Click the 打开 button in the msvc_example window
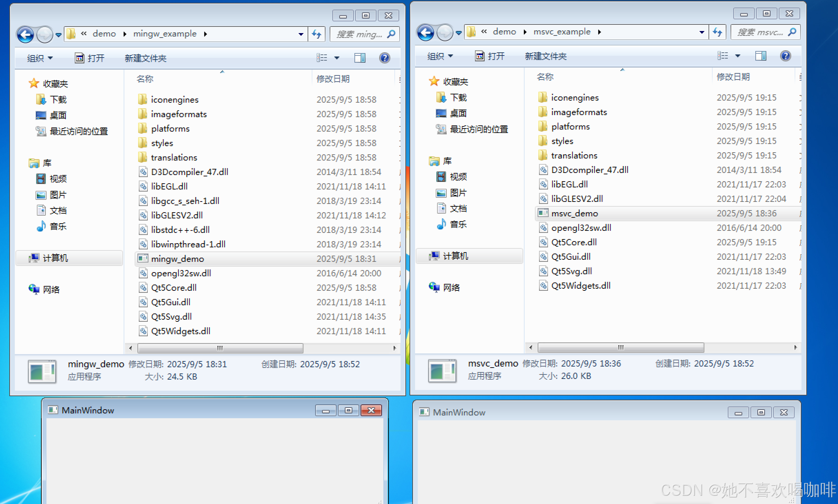Screen dimensions: 838x504 click(x=490, y=56)
